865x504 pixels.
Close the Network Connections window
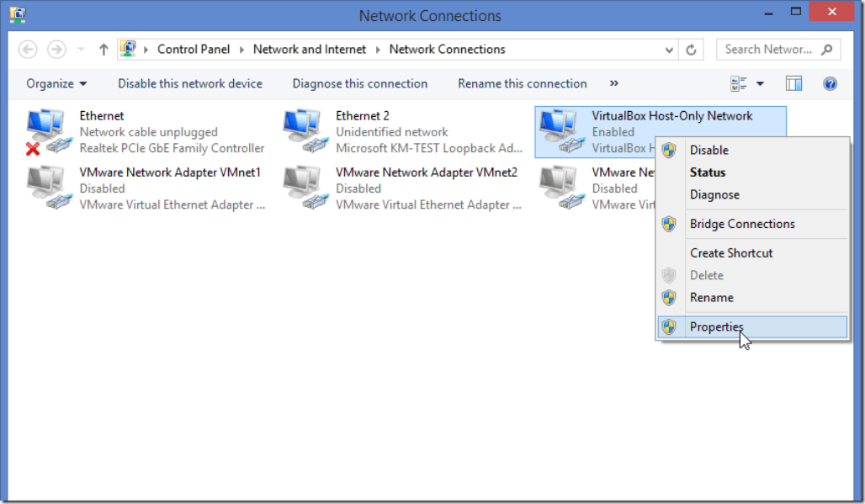(832, 12)
